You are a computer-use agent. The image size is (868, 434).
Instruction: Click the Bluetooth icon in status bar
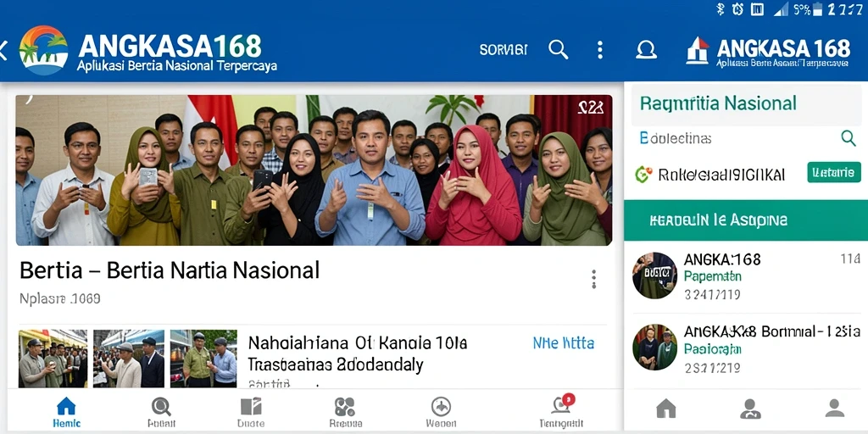click(x=721, y=8)
